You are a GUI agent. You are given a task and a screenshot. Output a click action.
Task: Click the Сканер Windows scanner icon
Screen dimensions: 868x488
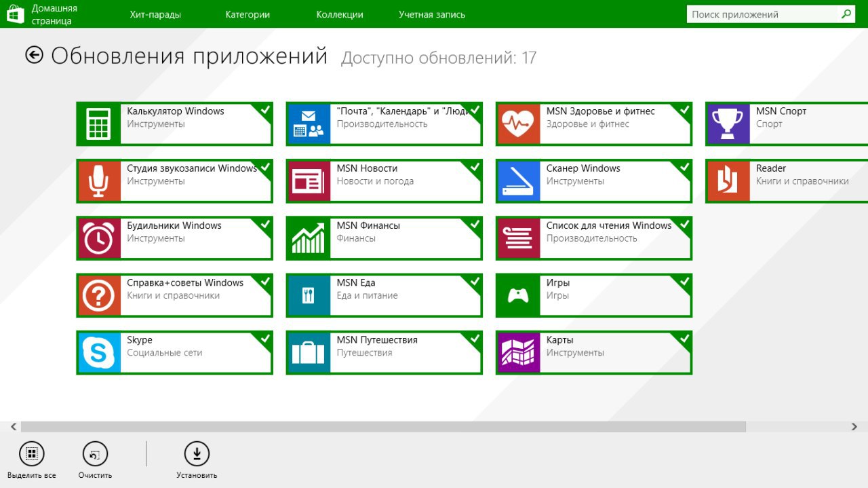point(519,181)
